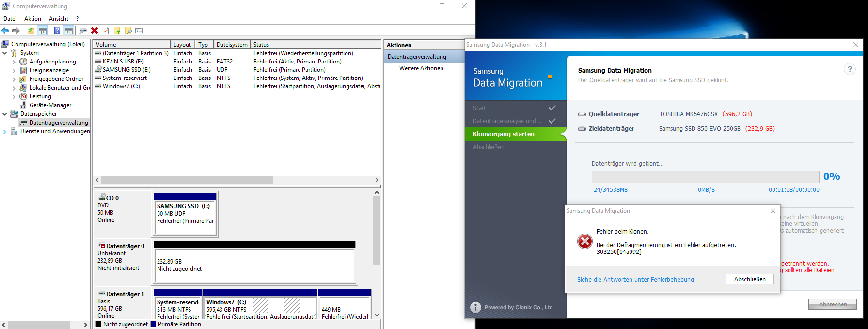
Task: Open the ? help menu
Action: (78, 19)
